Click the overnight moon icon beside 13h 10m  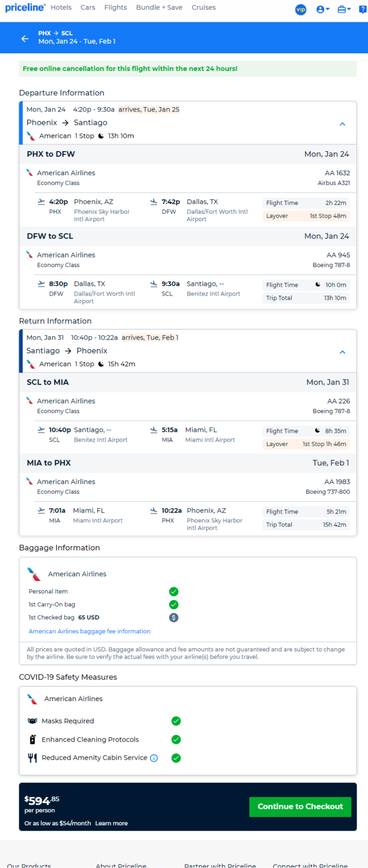click(x=101, y=136)
